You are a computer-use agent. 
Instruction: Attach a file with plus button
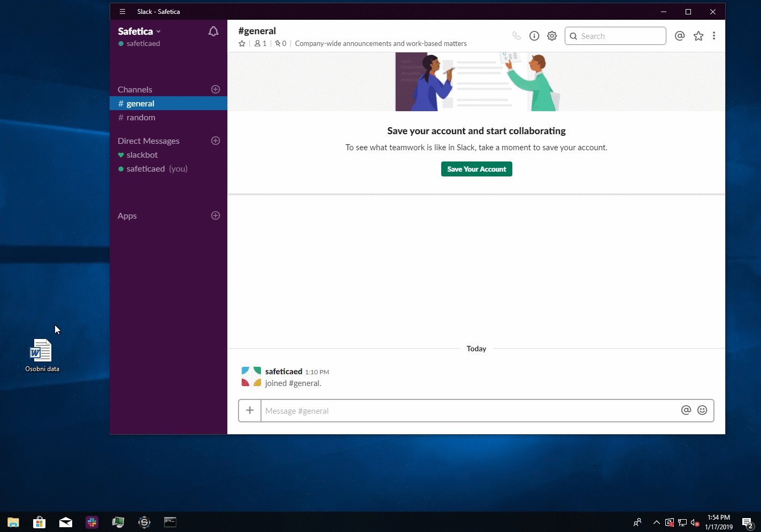pos(250,411)
